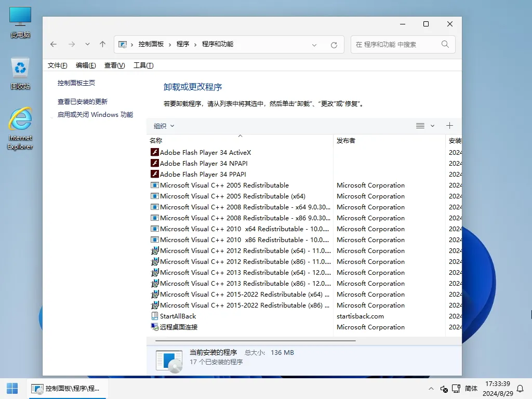Open notifications via the bell icon
Image resolution: width=532 pixels, height=399 pixels.
(x=521, y=389)
